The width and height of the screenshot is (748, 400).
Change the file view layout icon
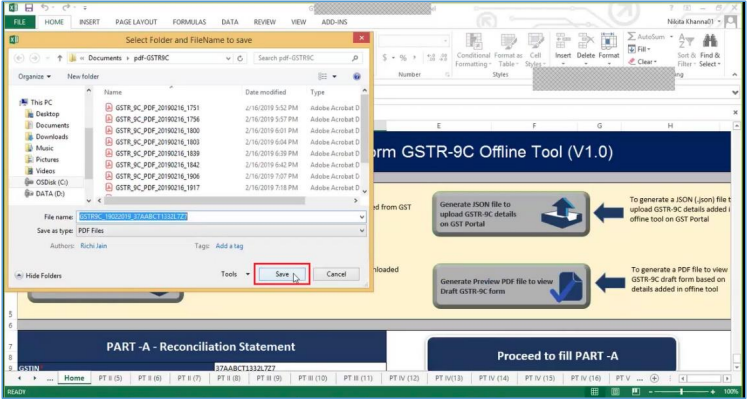tap(323, 76)
